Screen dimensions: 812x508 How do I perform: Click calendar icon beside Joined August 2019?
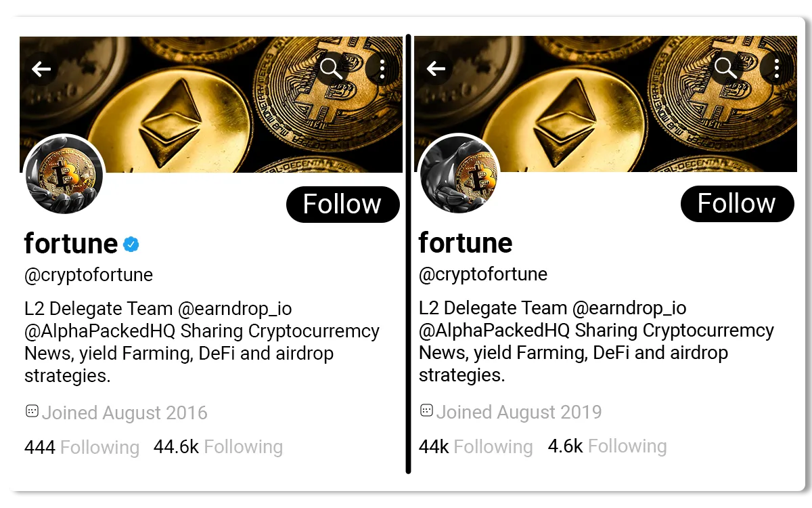pyautogui.click(x=426, y=410)
